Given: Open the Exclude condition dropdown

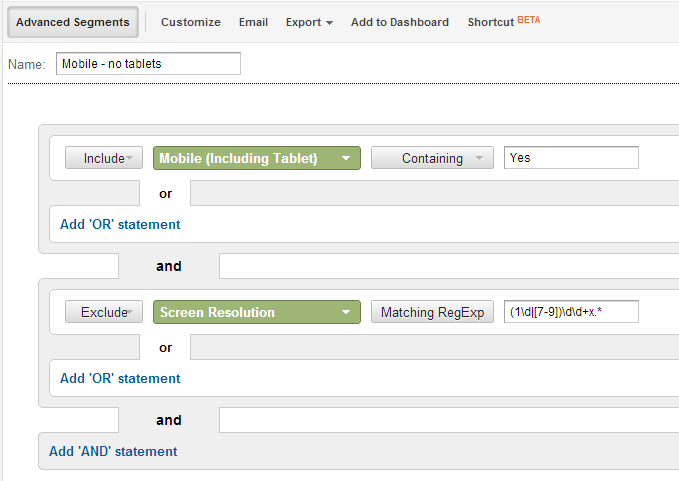Looking at the screenshot, I should pos(104,312).
